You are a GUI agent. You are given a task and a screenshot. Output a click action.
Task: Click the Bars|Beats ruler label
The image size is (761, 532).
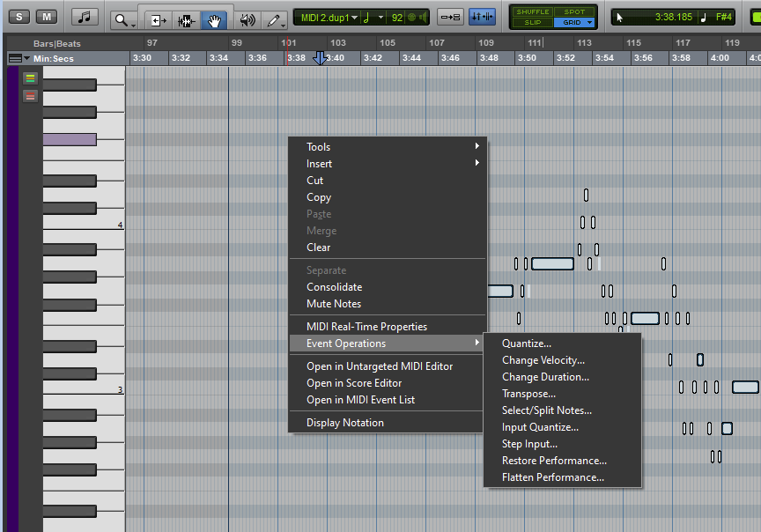[x=56, y=44]
